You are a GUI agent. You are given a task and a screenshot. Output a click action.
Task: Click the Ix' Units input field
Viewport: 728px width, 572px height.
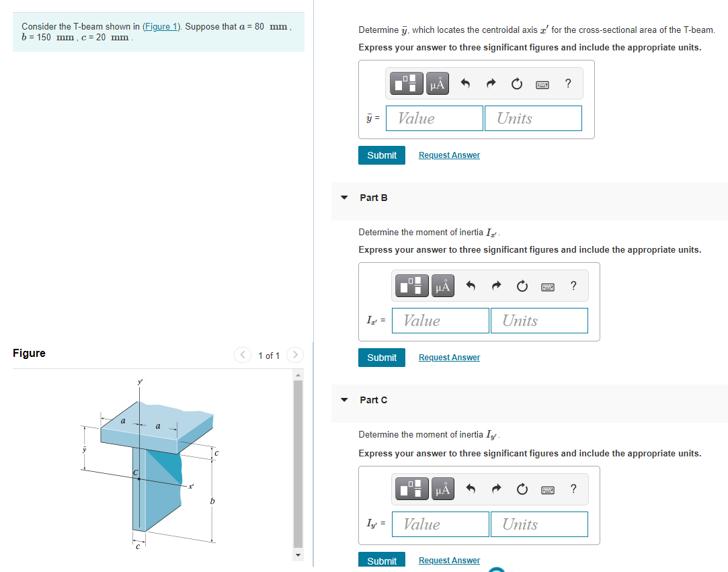coord(539,321)
